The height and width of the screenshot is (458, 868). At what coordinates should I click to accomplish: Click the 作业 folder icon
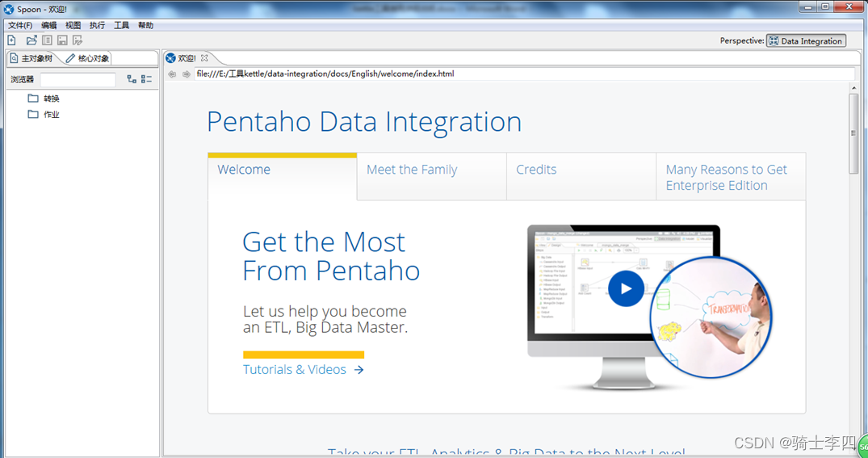[33, 114]
